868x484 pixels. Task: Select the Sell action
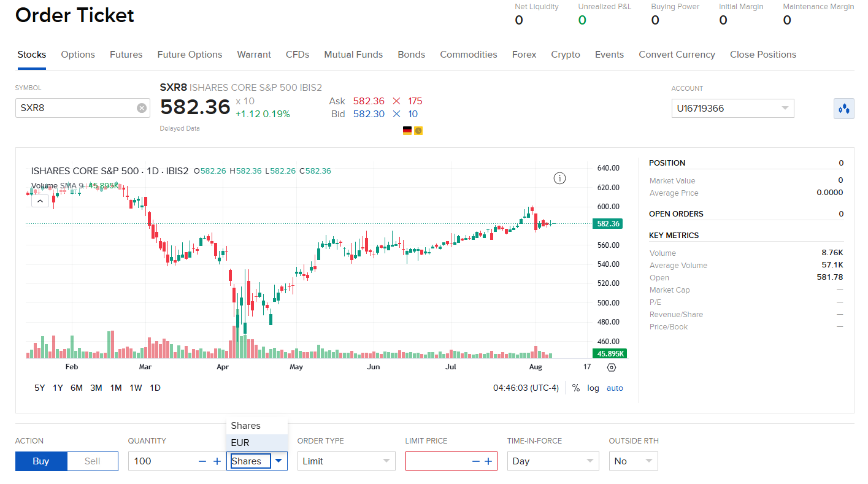point(93,461)
